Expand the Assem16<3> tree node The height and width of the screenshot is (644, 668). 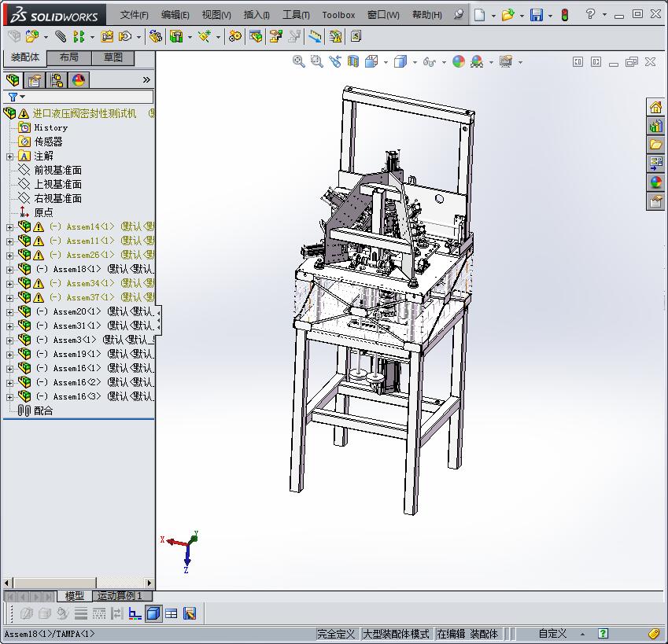(9, 397)
